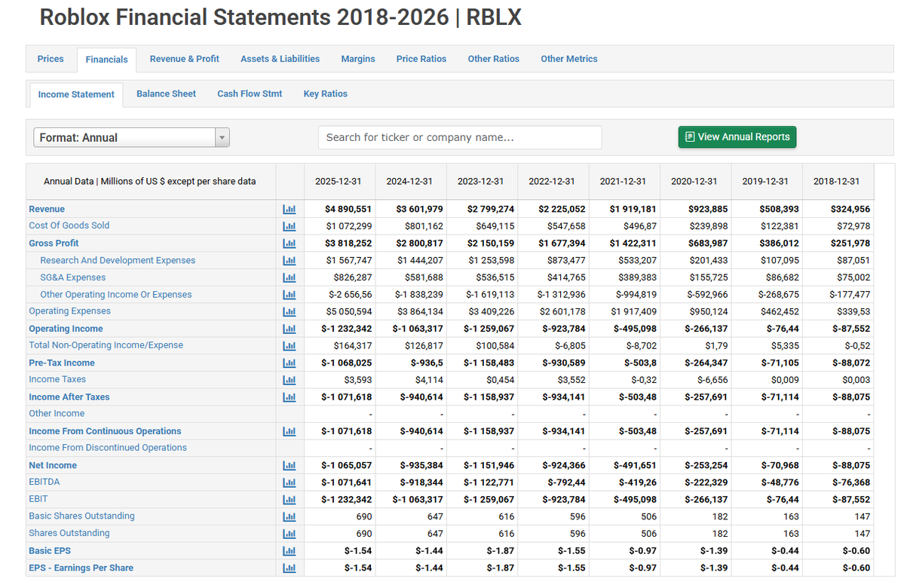Select Gross Profit value $251,978
The height and width of the screenshot is (588, 904).
click(850, 243)
